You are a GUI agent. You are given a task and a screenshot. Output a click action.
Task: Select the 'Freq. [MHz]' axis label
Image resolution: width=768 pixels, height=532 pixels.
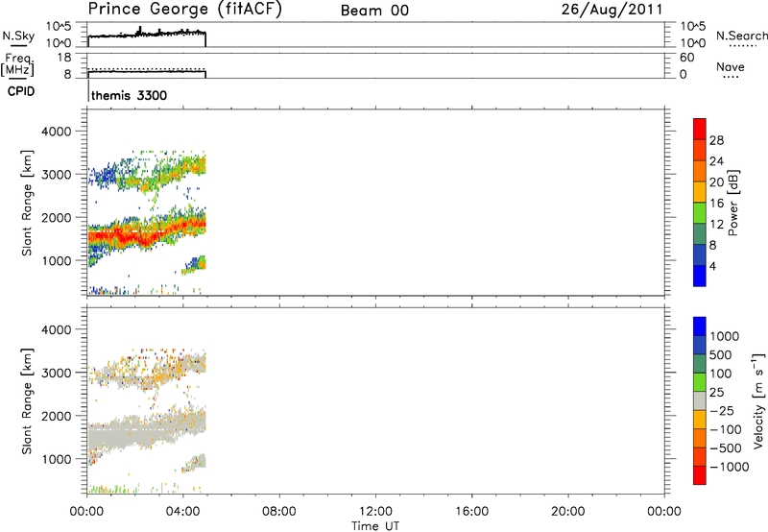(x=17, y=64)
